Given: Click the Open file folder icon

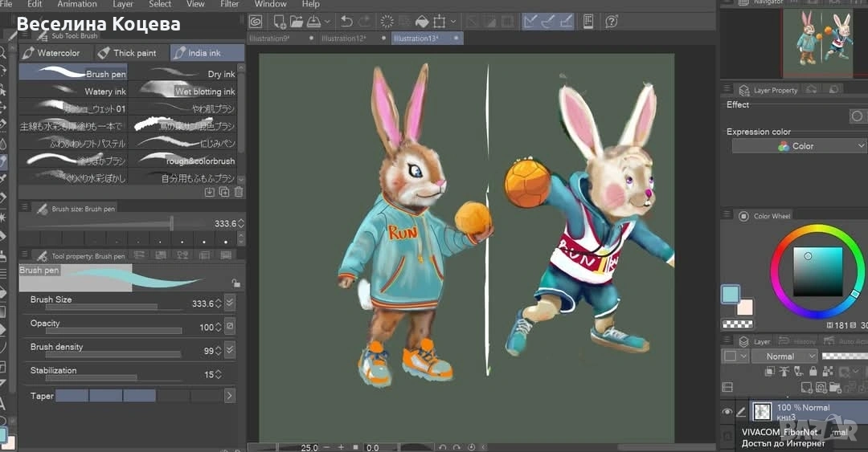Looking at the screenshot, I should [x=296, y=22].
